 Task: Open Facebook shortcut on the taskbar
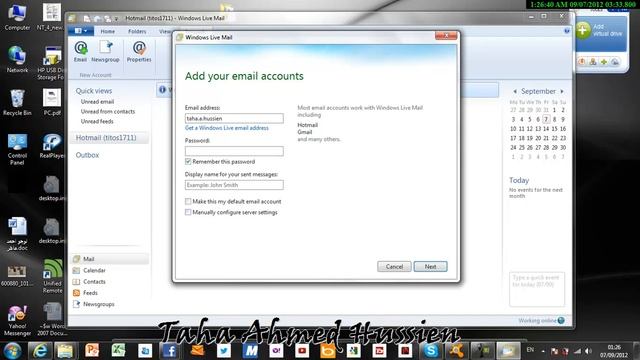coord(170,351)
